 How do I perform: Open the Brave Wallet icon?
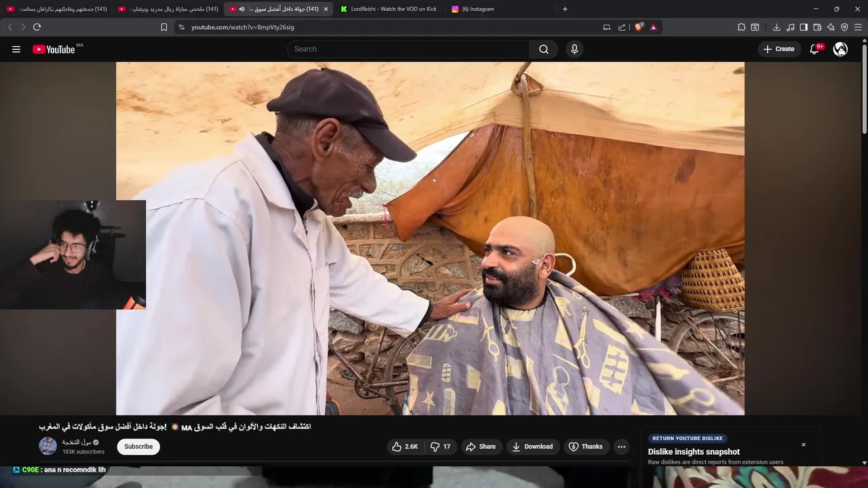coord(817,27)
